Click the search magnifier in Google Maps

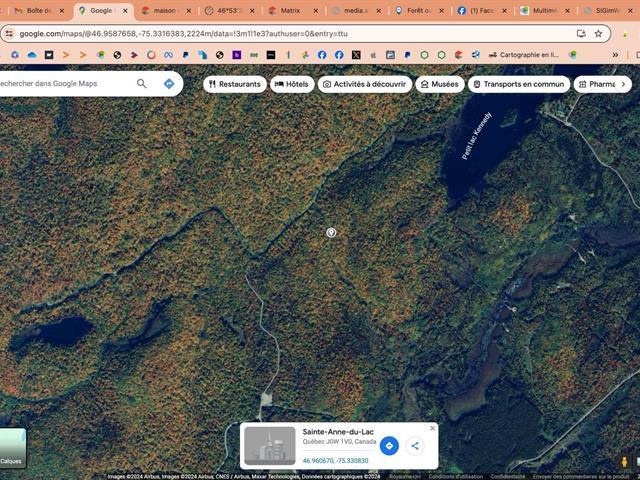(x=142, y=84)
